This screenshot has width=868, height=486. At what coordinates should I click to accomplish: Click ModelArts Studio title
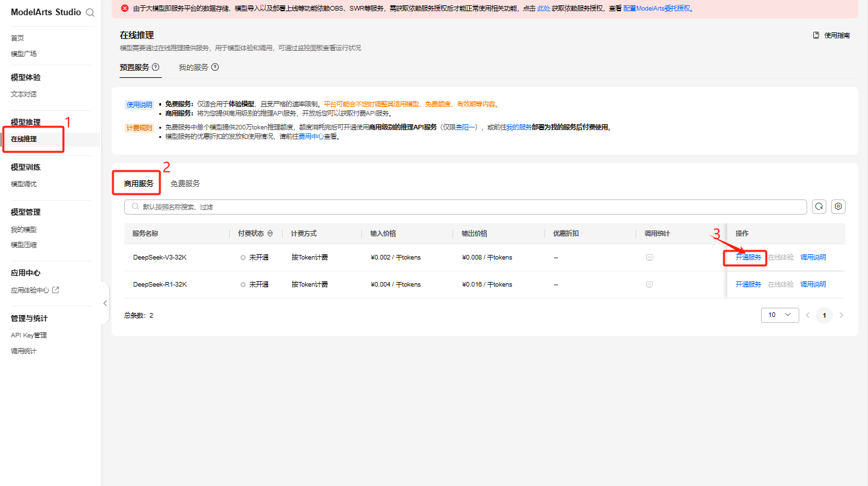tap(46, 13)
